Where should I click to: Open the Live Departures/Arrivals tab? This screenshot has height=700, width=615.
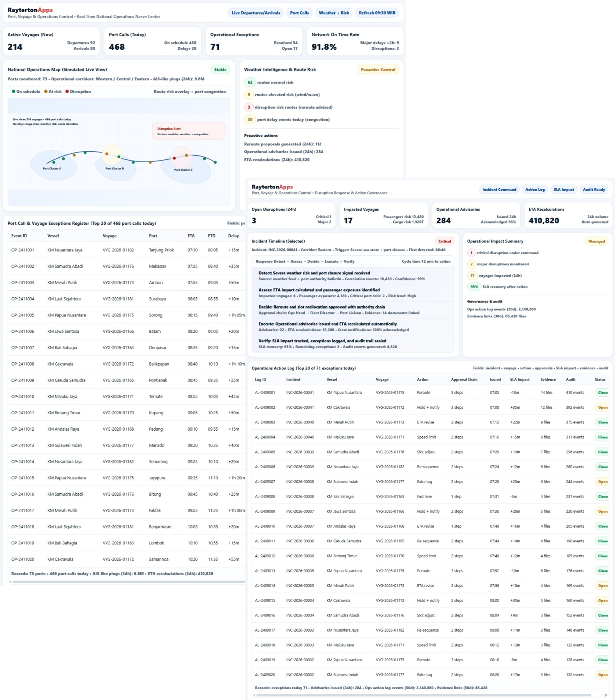point(256,13)
